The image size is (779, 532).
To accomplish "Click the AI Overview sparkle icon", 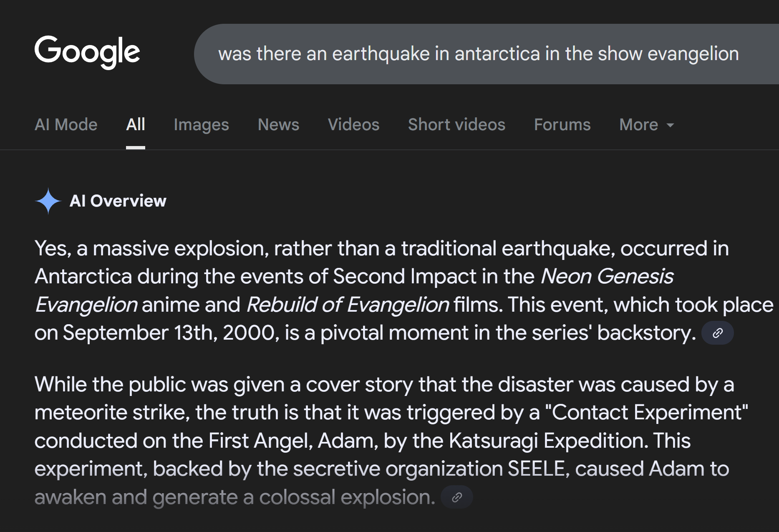I will [x=48, y=201].
